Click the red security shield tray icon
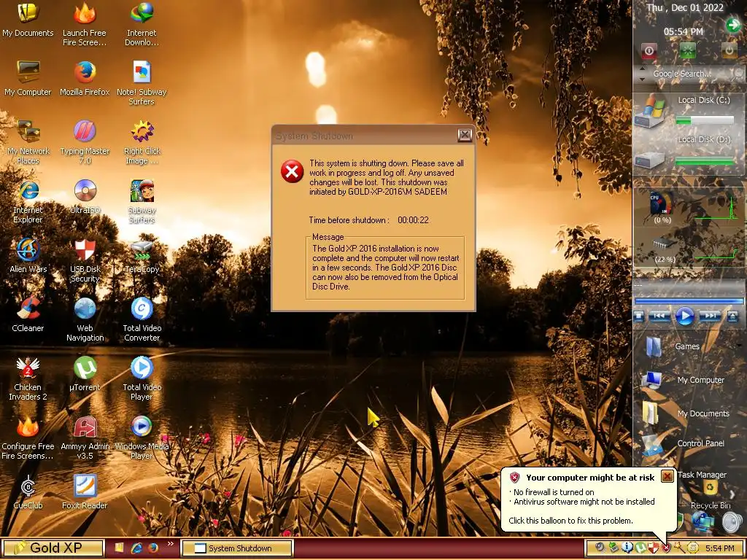The width and height of the screenshot is (747, 560). tap(666, 548)
